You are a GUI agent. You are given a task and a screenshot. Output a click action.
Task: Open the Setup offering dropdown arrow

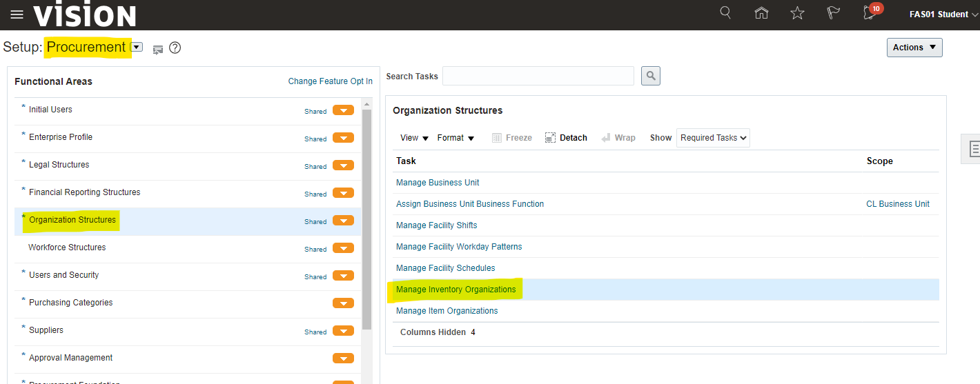click(x=137, y=47)
